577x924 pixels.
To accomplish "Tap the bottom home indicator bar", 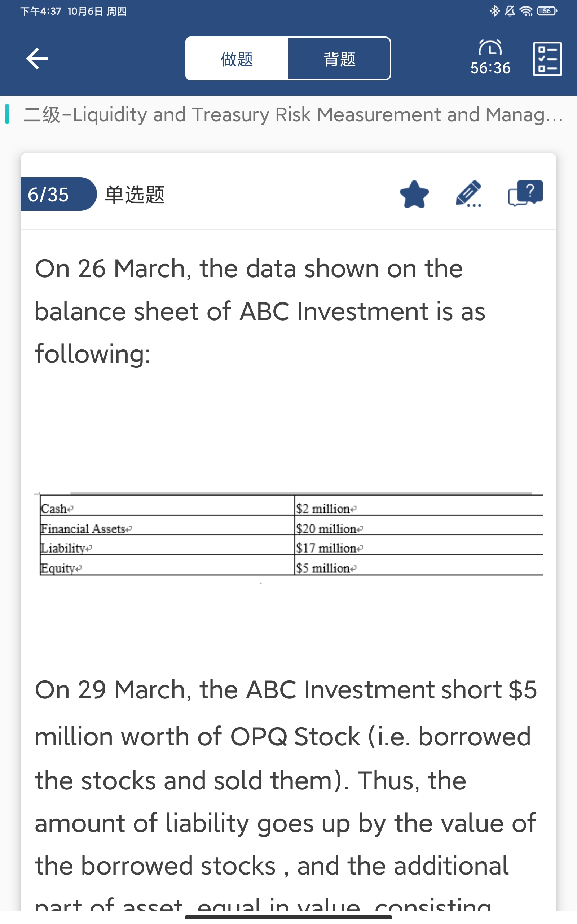I will (x=288, y=916).
